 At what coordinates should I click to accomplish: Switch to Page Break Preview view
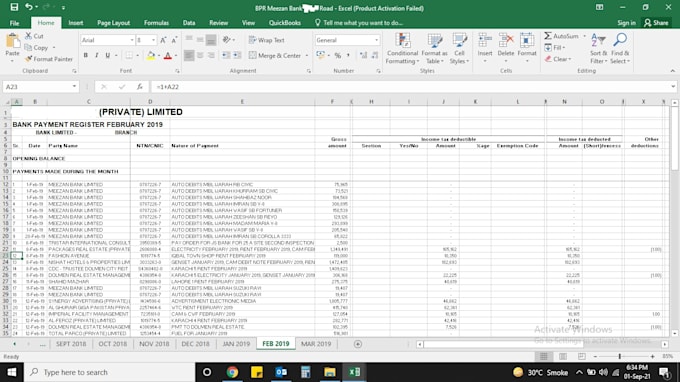click(x=582, y=356)
